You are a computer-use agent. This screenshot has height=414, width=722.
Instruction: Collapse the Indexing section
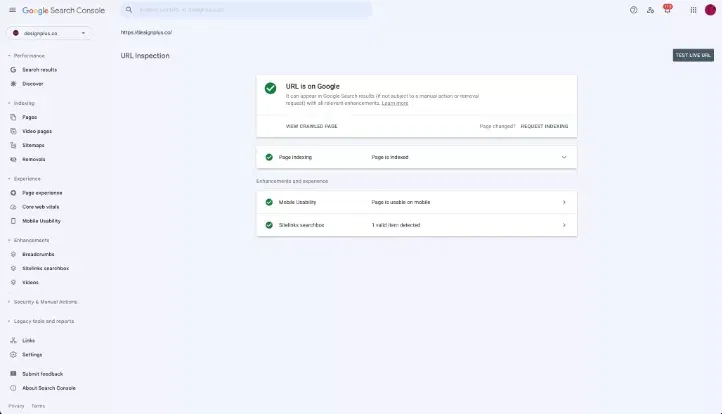point(22,103)
